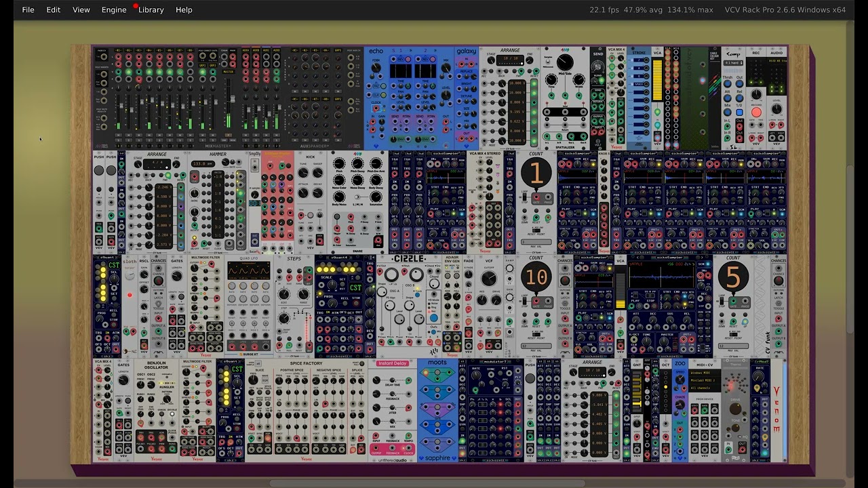868x488 pixels.
Task: Flip LOOP/STOP switch on COUNT 1 module
Action: 524,197
